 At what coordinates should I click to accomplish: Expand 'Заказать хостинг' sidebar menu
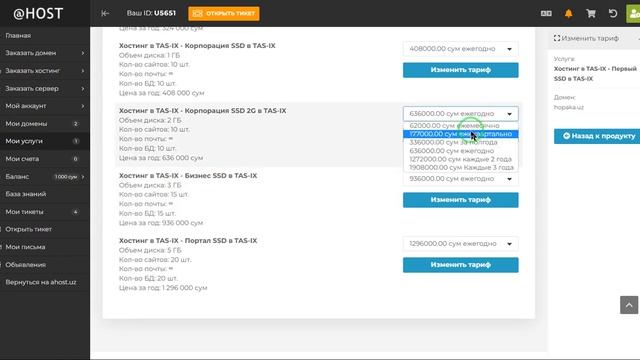pyautogui.click(x=45, y=71)
